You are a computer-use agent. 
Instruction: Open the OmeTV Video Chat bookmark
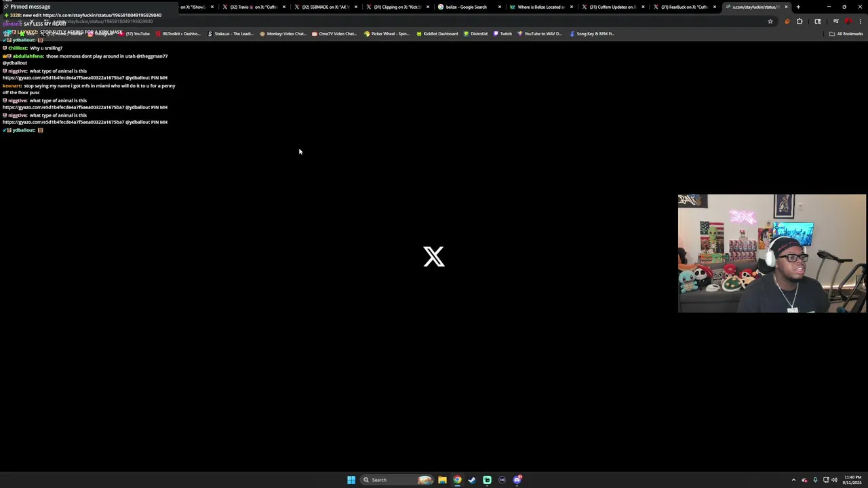coord(334,33)
